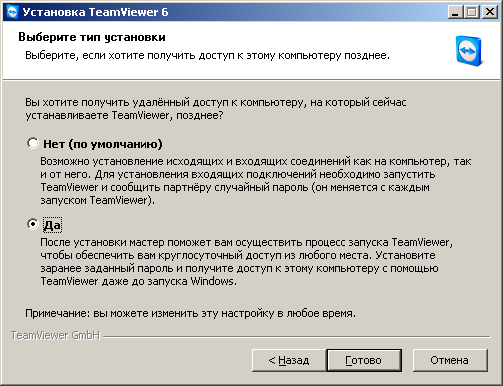
Task: Click the question text about удалённый доступ
Action: pos(216,109)
